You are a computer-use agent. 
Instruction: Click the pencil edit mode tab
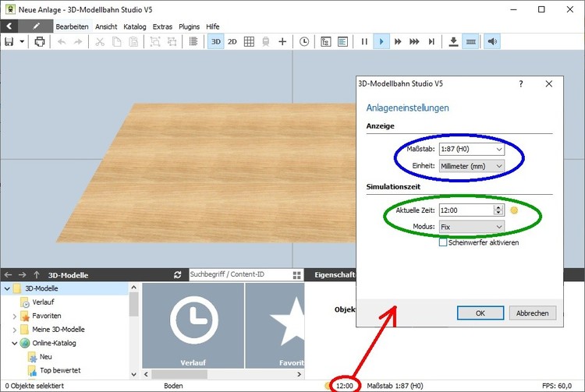coord(36,26)
